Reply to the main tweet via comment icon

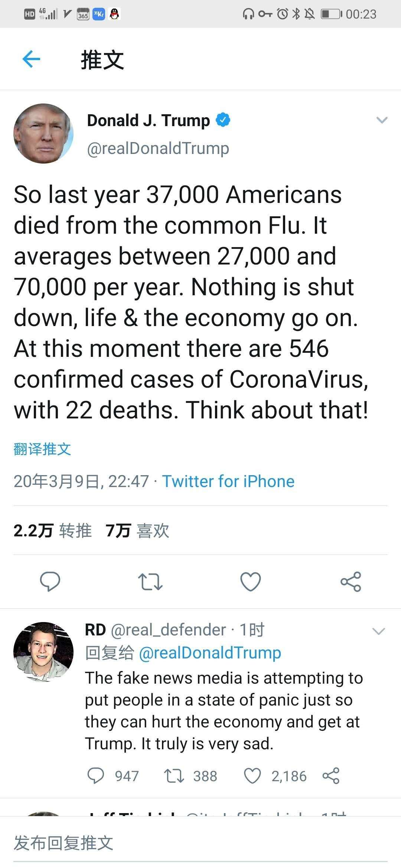50,581
